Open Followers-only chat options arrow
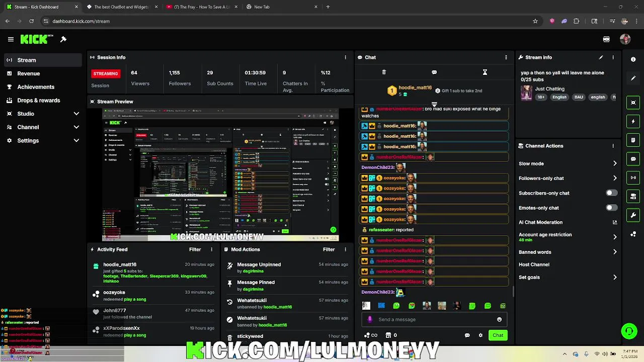Screen dimensions: 644x362 click(615, 178)
